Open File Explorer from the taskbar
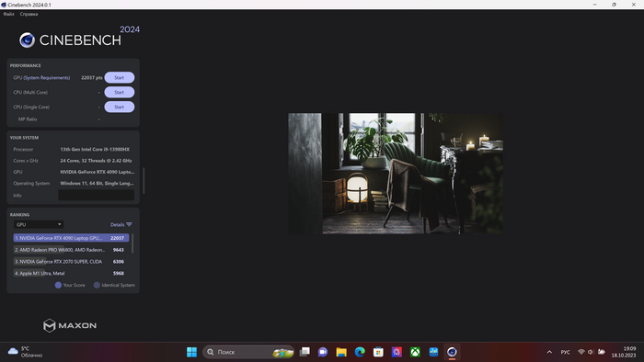Image resolution: width=644 pixels, height=362 pixels. point(341,352)
